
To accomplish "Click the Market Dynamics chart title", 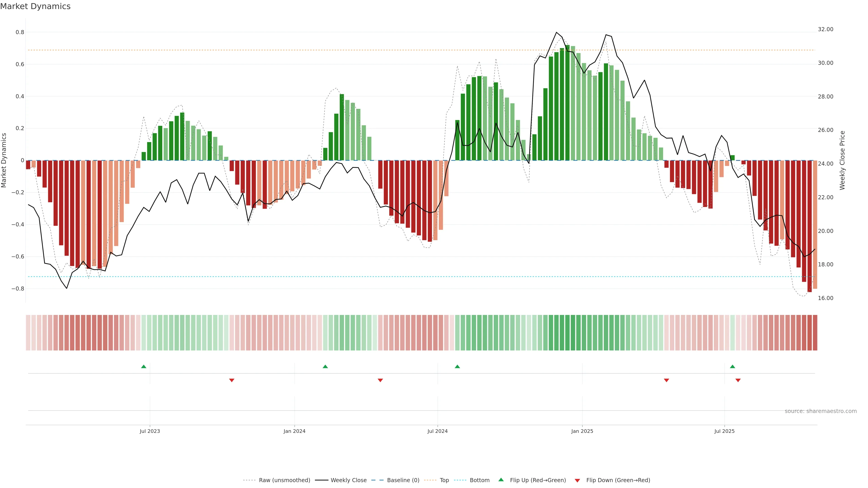I will pos(35,6).
